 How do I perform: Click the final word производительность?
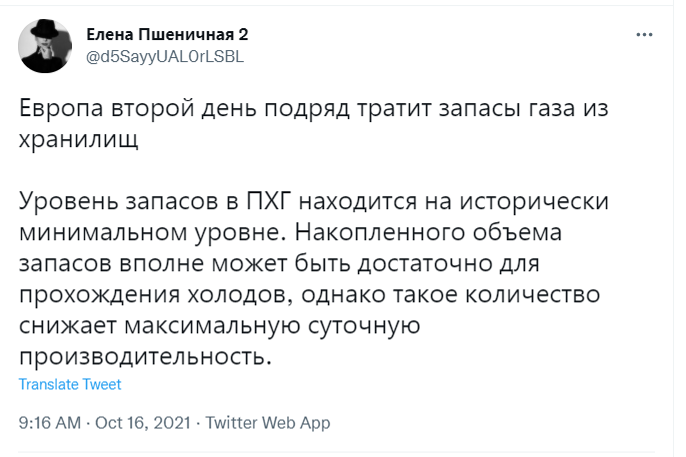coord(145,357)
